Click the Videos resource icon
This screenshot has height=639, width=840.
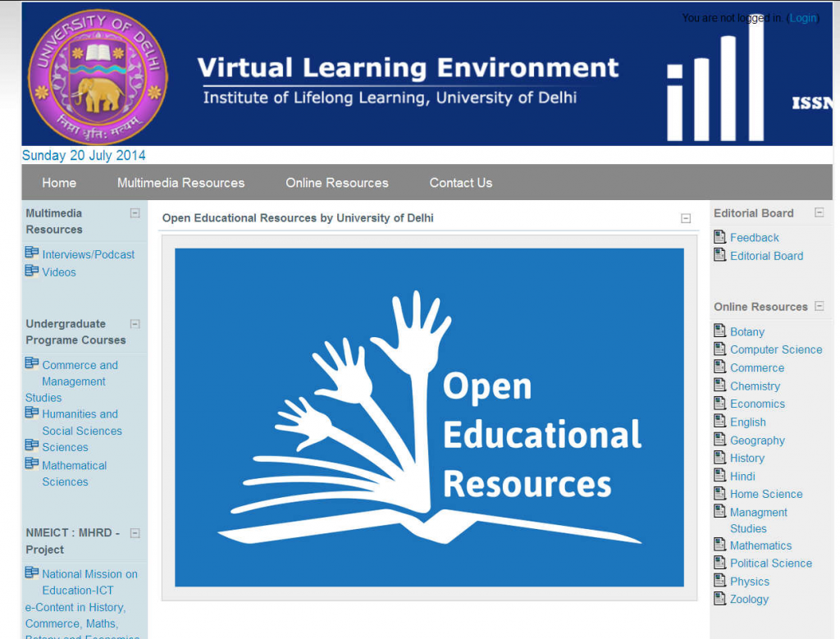32,272
